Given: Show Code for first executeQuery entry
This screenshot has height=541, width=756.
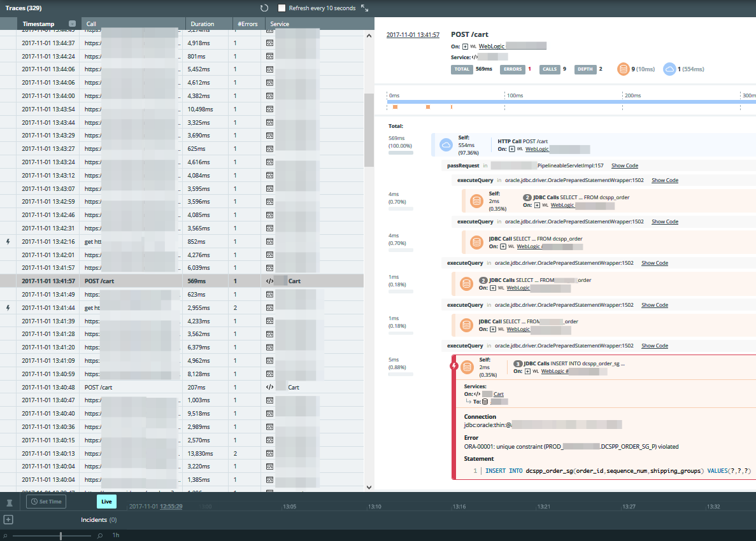Looking at the screenshot, I should (x=665, y=180).
